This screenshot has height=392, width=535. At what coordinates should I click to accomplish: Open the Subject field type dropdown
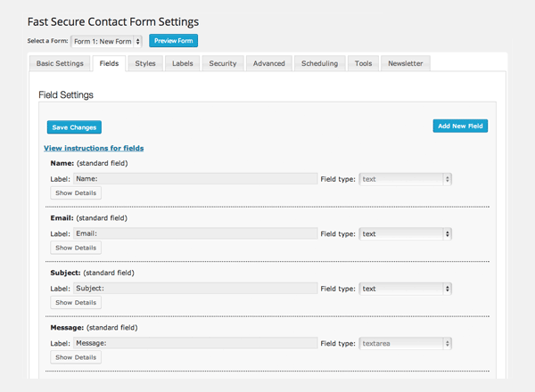coord(406,289)
